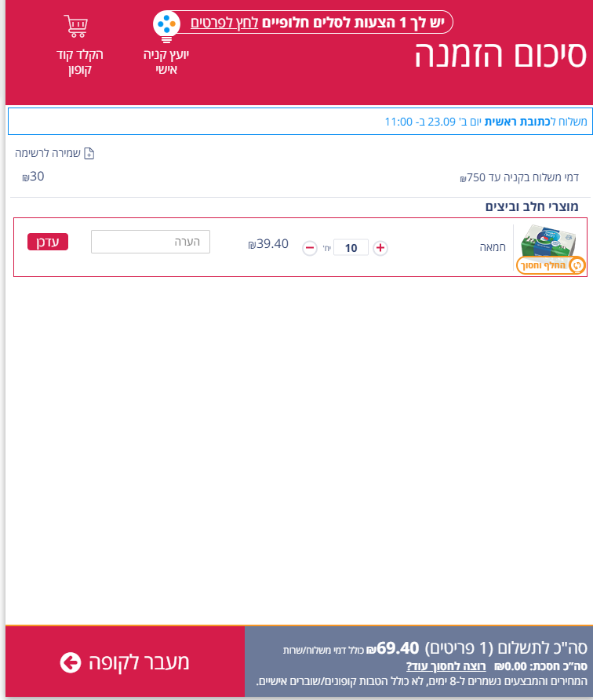Click 'יועץ קניה אישי' label

tap(166, 62)
